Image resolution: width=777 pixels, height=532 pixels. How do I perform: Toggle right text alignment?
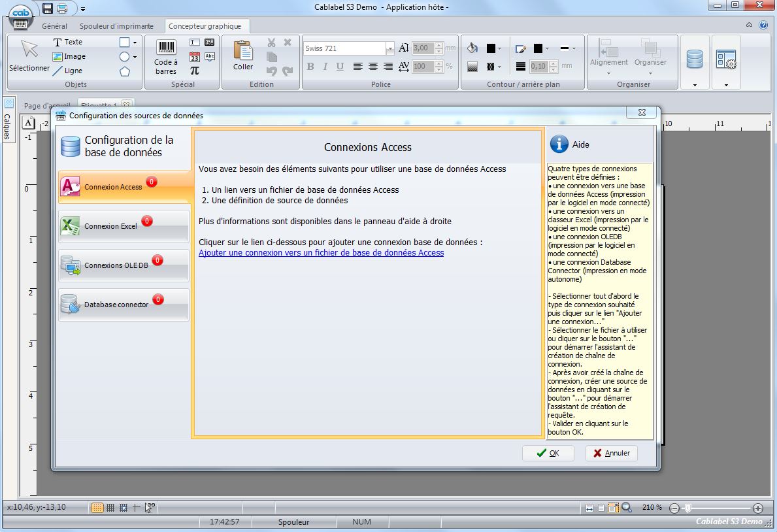388,67
